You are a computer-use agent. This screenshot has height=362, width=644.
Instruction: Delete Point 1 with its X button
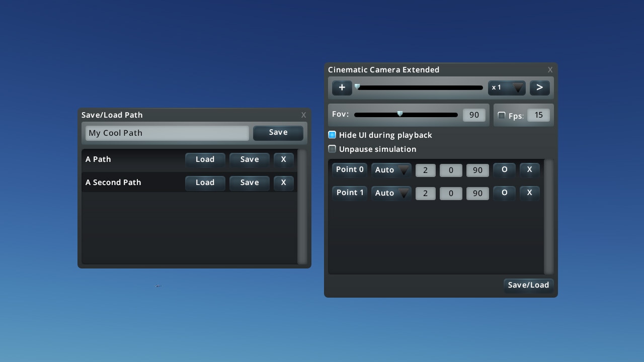tap(529, 193)
